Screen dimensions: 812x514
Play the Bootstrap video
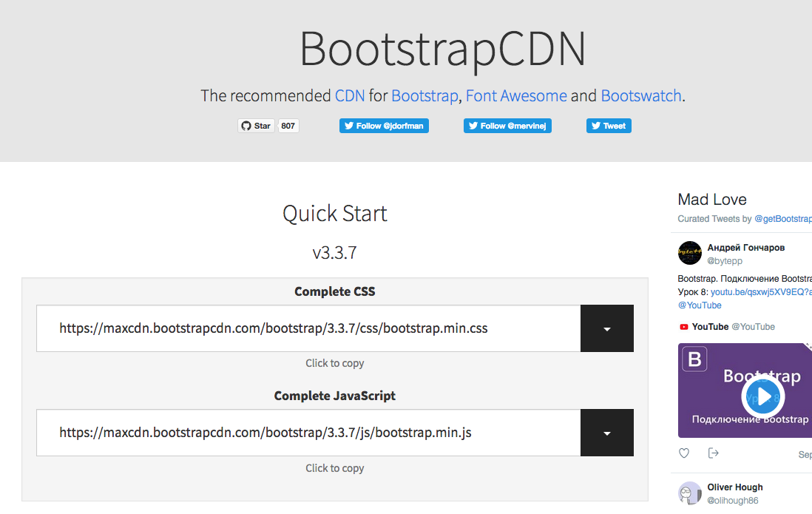click(x=762, y=397)
